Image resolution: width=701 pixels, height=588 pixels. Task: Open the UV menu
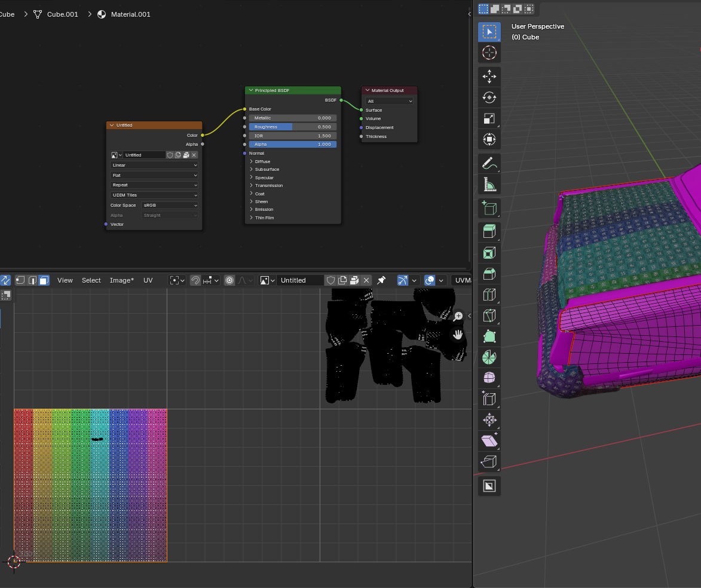(148, 280)
